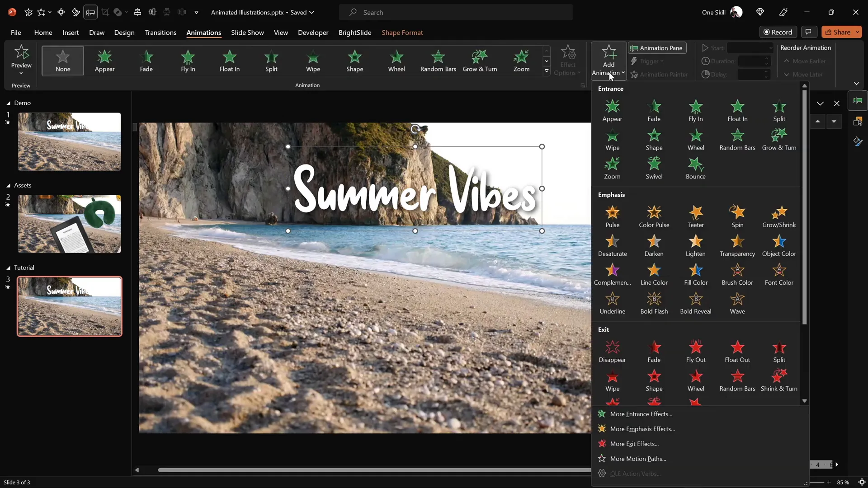Viewport: 868px width, 488px height.
Task: Select the Appear entrance effect in dropdown
Action: pos(612,111)
